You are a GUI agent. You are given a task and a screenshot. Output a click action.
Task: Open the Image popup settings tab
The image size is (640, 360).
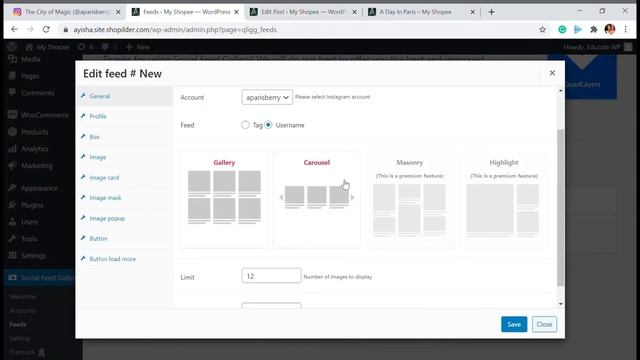[124, 218]
